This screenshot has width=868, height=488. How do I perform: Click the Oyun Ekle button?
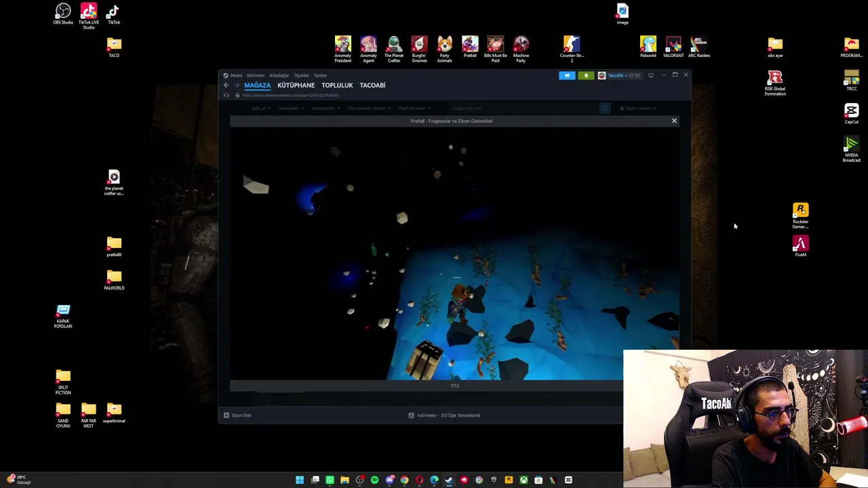coord(238,415)
